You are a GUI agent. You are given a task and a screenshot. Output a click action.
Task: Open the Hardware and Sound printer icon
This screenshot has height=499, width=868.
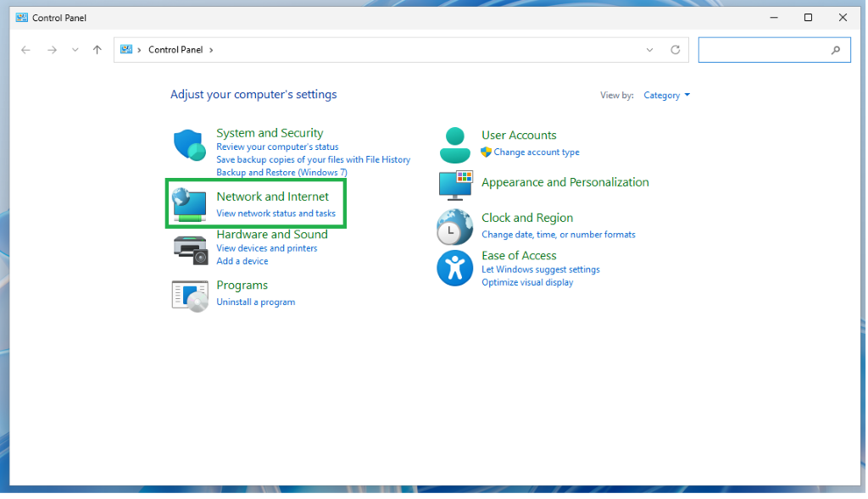pos(190,250)
